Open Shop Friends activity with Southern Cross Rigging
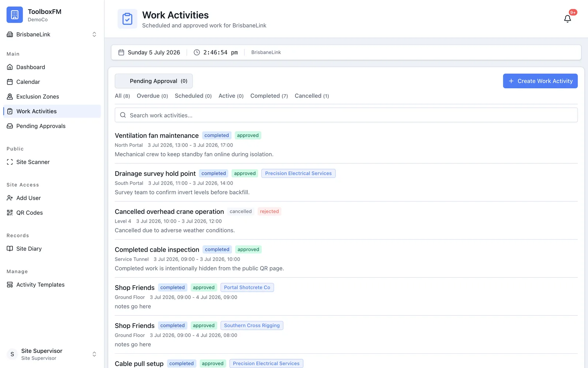The image size is (588, 368). [135, 326]
